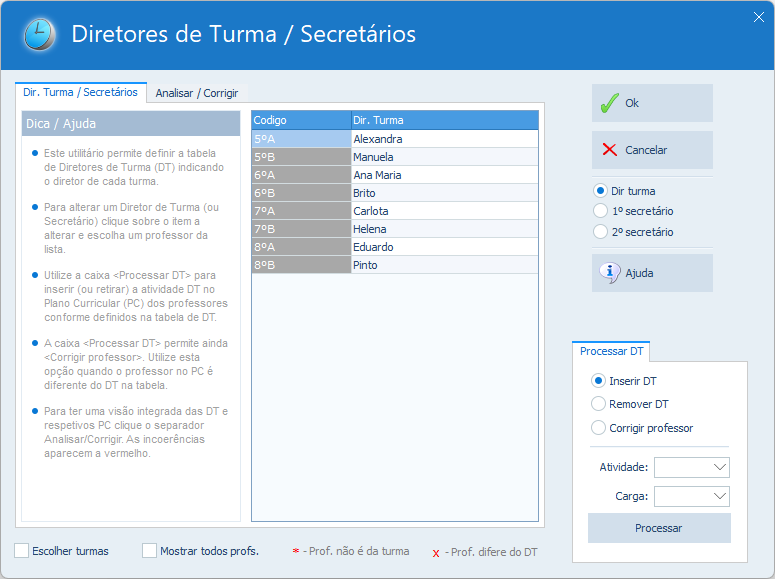Click the green checkmark Ok icon
The width and height of the screenshot is (775, 579).
click(609, 103)
